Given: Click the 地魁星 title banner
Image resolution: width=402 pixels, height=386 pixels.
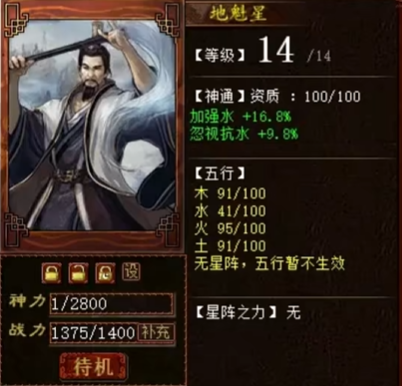Looking at the screenshot, I should click(238, 14).
